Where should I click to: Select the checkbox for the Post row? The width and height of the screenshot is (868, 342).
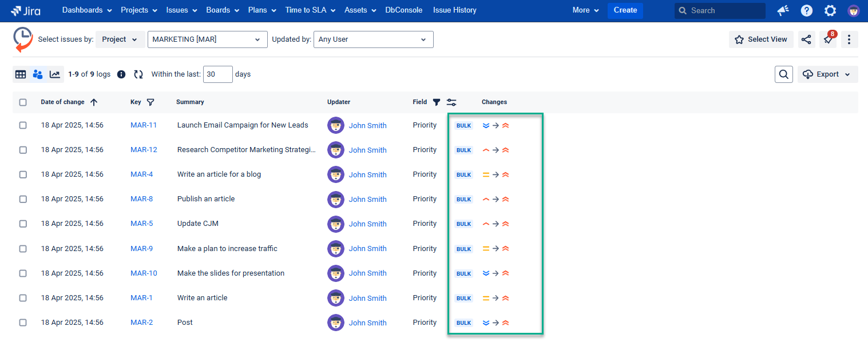click(23, 323)
